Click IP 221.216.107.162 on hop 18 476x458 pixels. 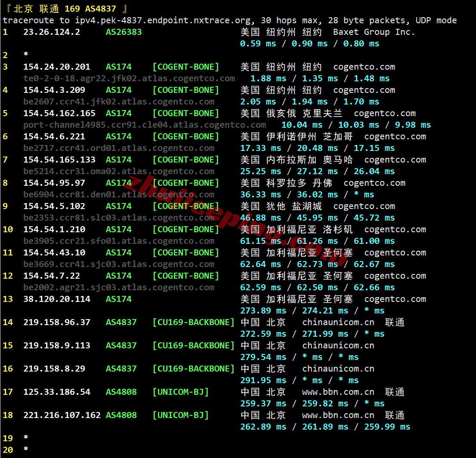(62, 415)
